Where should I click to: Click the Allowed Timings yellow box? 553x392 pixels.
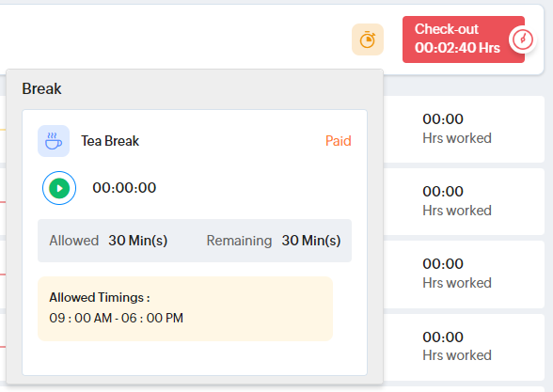click(185, 308)
